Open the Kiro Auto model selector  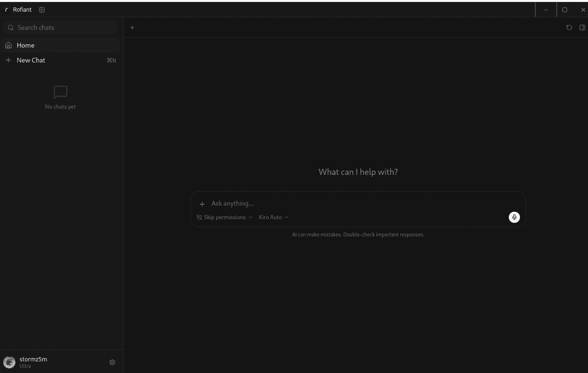(273, 217)
